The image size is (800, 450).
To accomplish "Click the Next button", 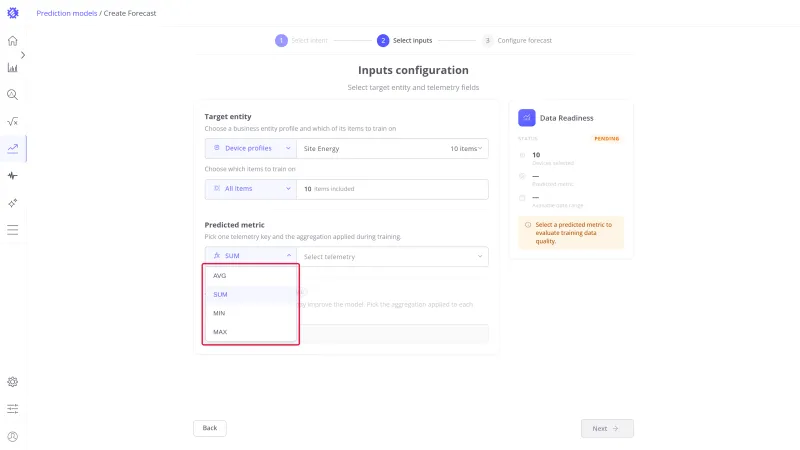I will click(x=607, y=429).
